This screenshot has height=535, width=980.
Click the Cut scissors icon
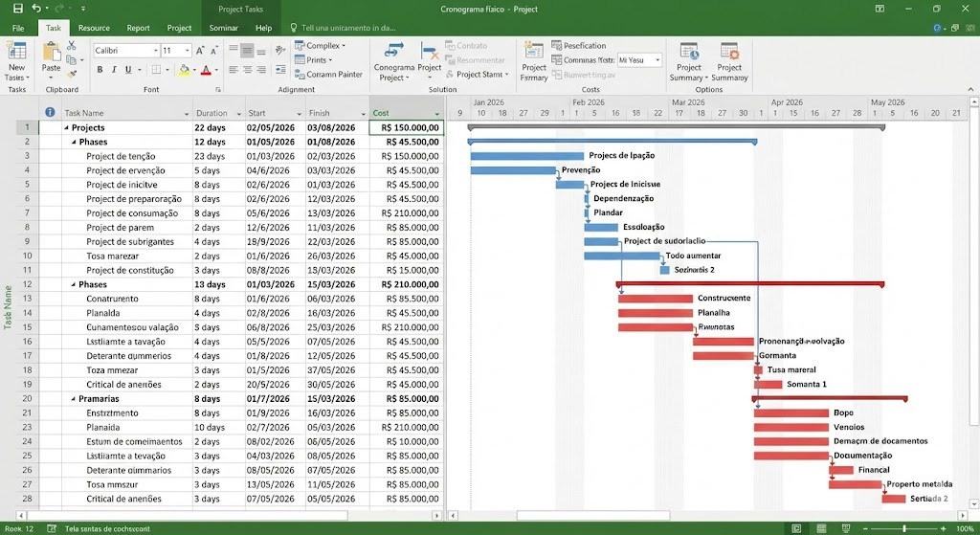71,46
